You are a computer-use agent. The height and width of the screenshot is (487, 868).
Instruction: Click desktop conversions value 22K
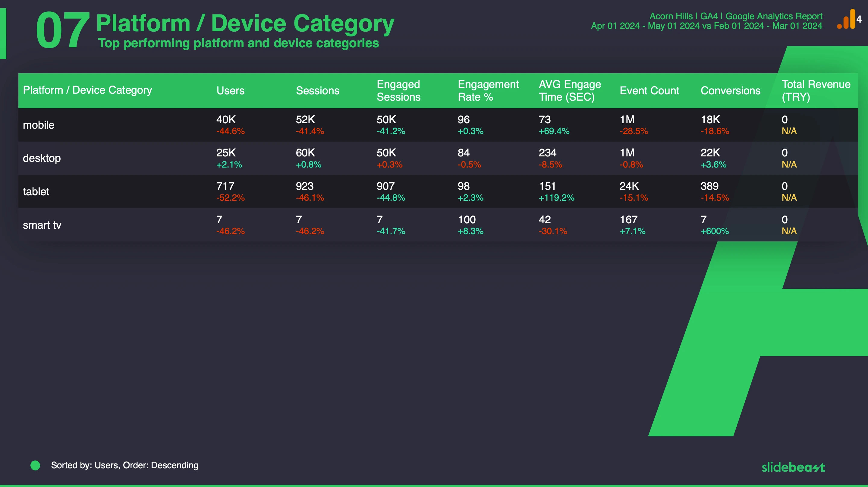(x=710, y=153)
